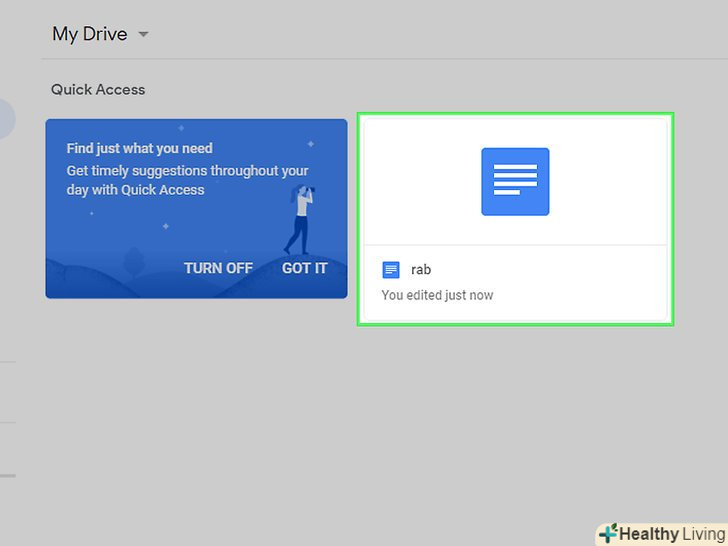Click the My Drive title
This screenshot has width=728, height=546.
(90, 34)
